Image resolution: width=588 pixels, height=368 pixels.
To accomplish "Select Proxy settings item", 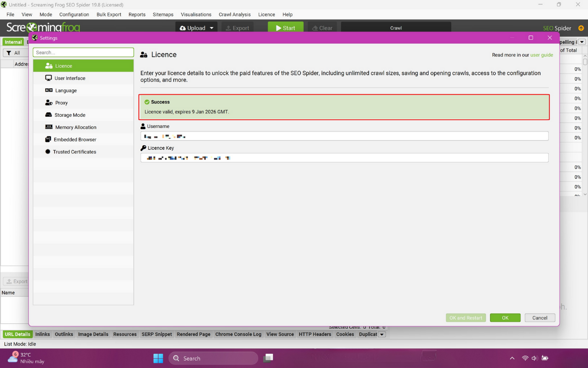I will (61, 103).
